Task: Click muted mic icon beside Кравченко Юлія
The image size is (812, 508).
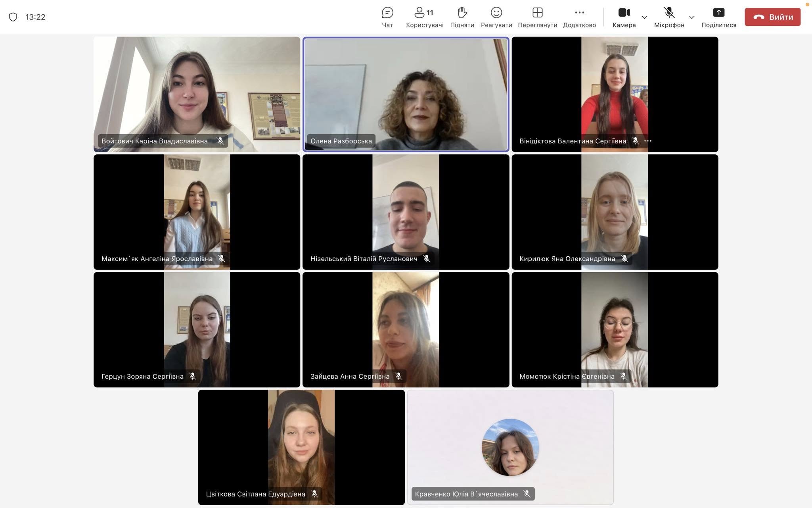Action: [527, 494]
